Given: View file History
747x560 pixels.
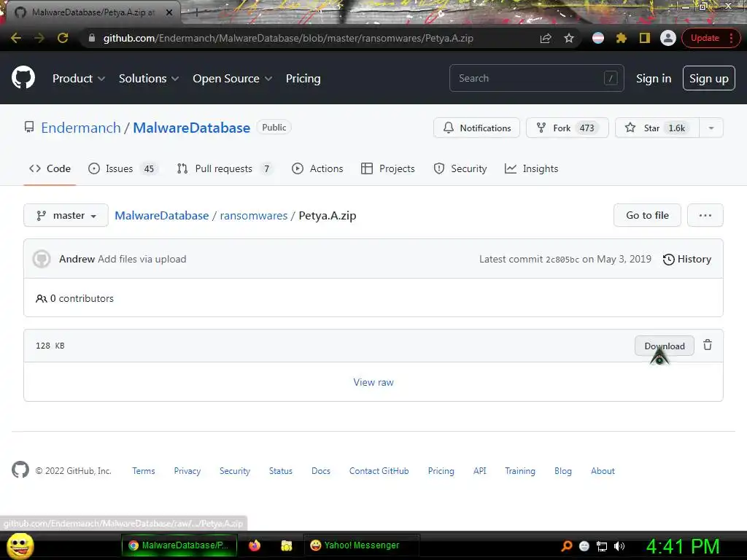Looking at the screenshot, I should 687,259.
